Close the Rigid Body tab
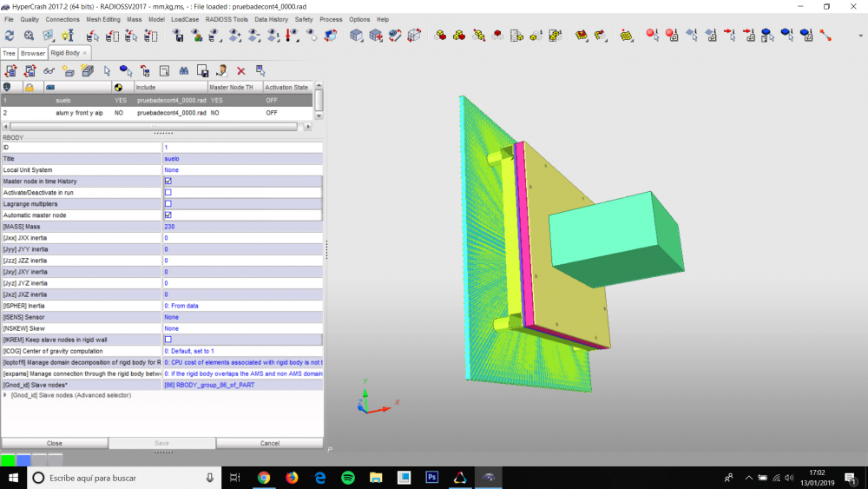Image resolution: width=868 pixels, height=489 pixels. click(85, 53)
